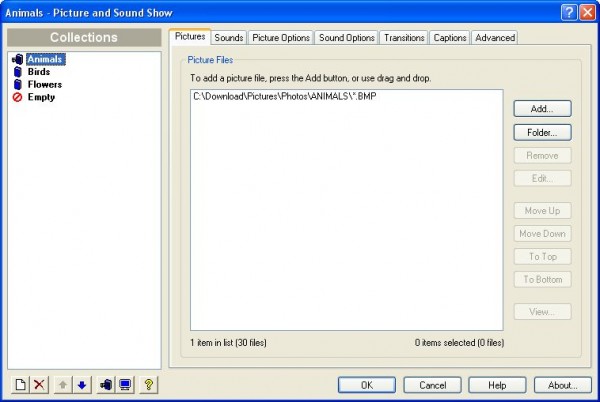The width and height of the screenshot is (600, 402).
Task: Click the new collection page icon
Action: [x=21, y=384]
